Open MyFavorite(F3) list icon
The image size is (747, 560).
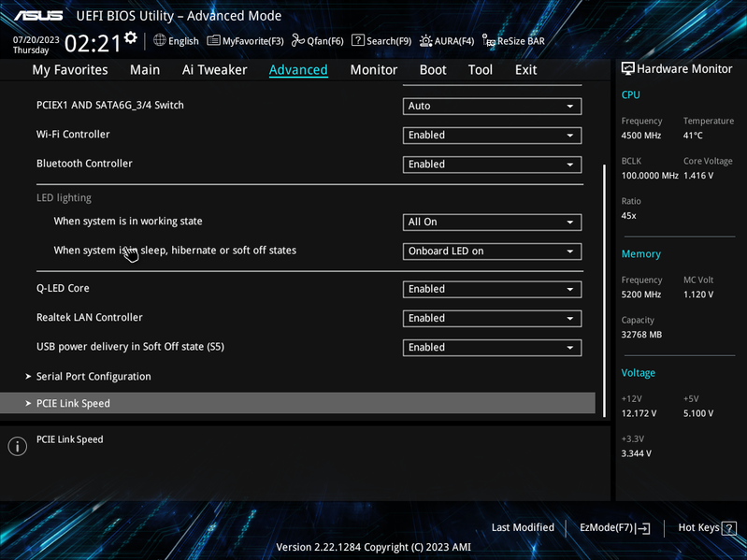pyautogui.click(x=213, y=40)
